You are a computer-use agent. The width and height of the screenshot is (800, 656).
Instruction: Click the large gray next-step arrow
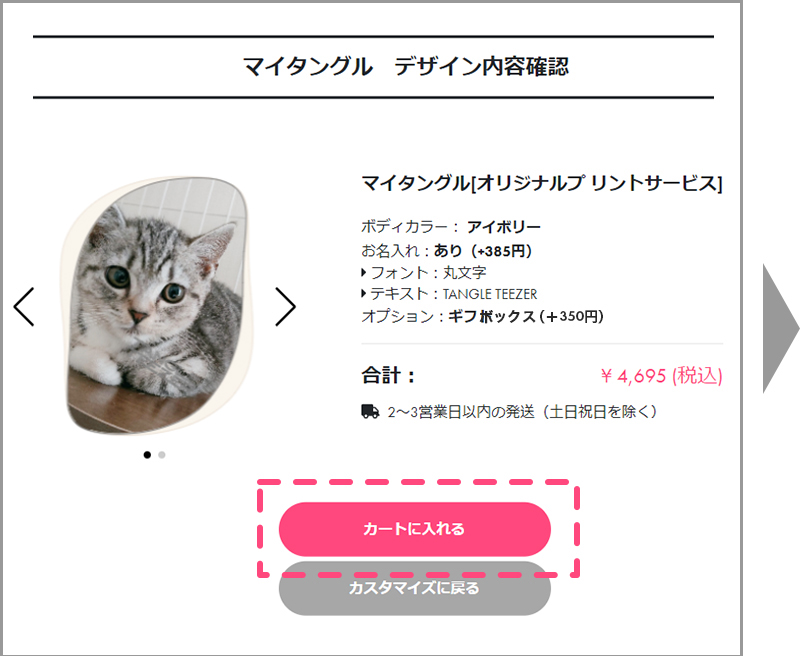click(x=780, y=328)
